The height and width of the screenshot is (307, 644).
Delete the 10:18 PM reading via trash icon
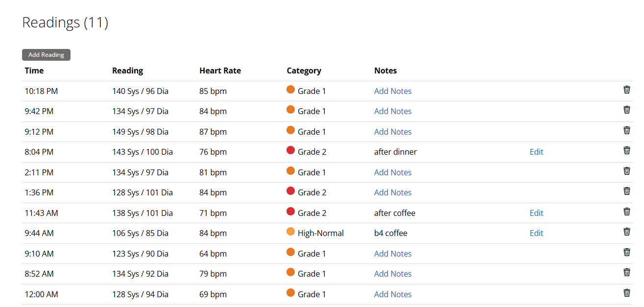point(626,90)
